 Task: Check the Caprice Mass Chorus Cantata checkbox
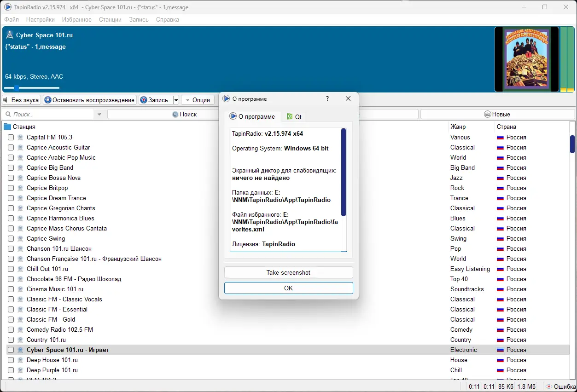[11, 228]
